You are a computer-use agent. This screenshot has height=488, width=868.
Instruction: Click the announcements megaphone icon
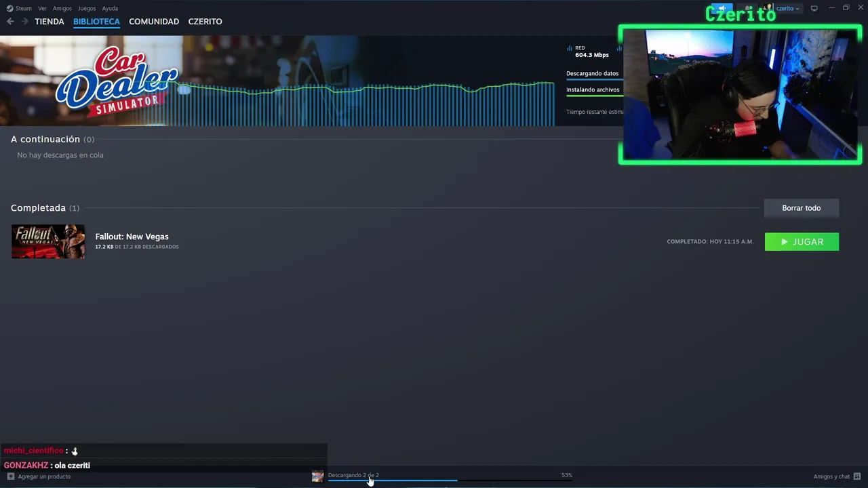[721, 8]
